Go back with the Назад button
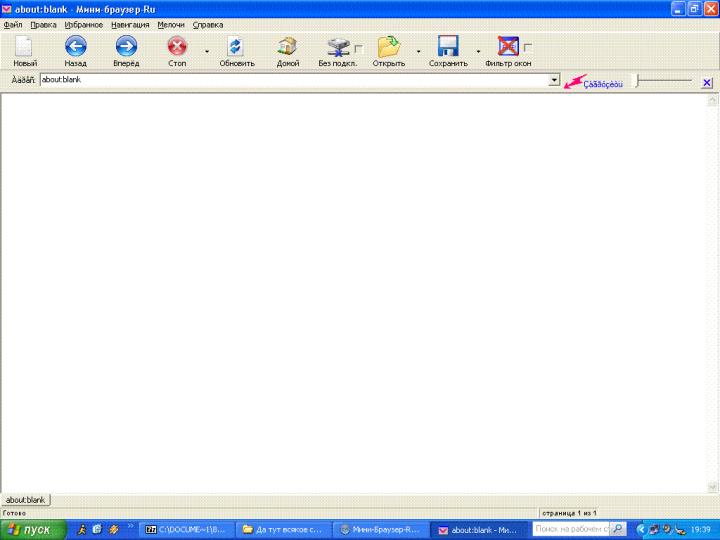Viewport: 720px width, 540px height. pos(75,46)
